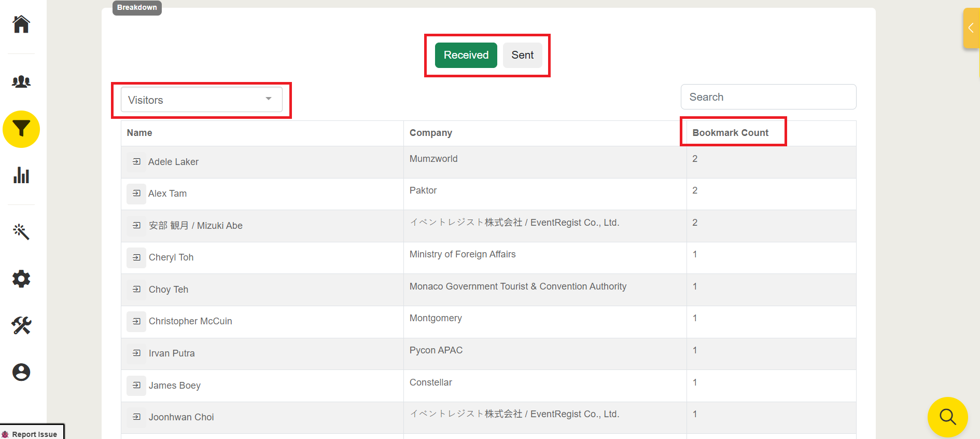Viewport: 980px width, 439px height.
Task: Switch to the Sent view
Action: (x=522, y=55)
